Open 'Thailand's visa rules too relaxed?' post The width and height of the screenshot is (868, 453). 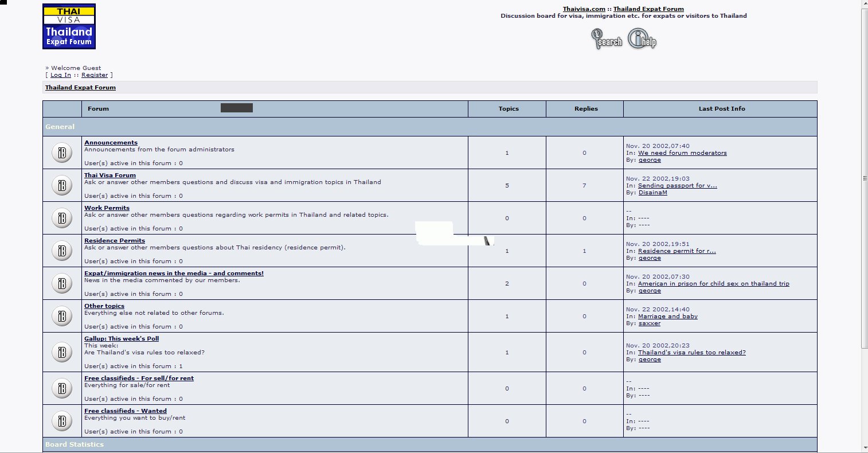(692, 353)
